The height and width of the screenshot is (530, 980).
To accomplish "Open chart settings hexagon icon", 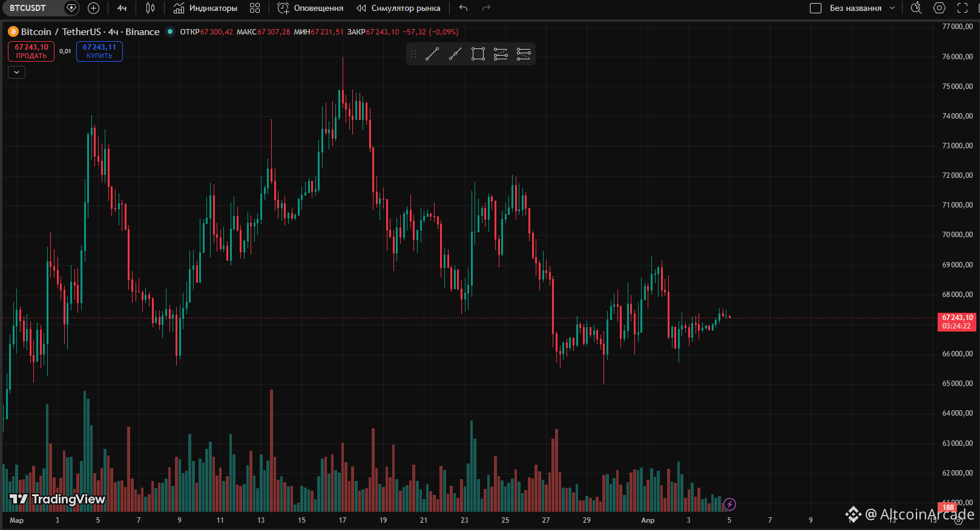I will pyautogui.click(x=939, y=8).
